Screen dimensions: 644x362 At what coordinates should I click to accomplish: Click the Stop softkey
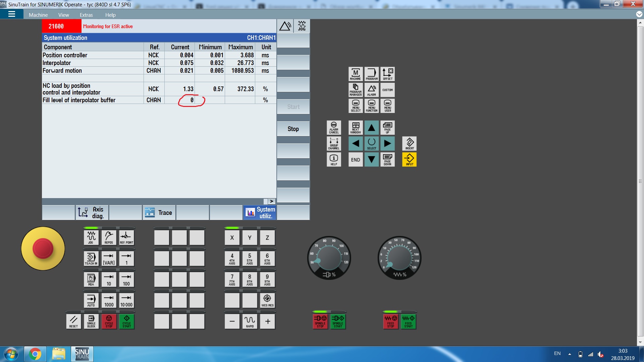pos(293,129)
